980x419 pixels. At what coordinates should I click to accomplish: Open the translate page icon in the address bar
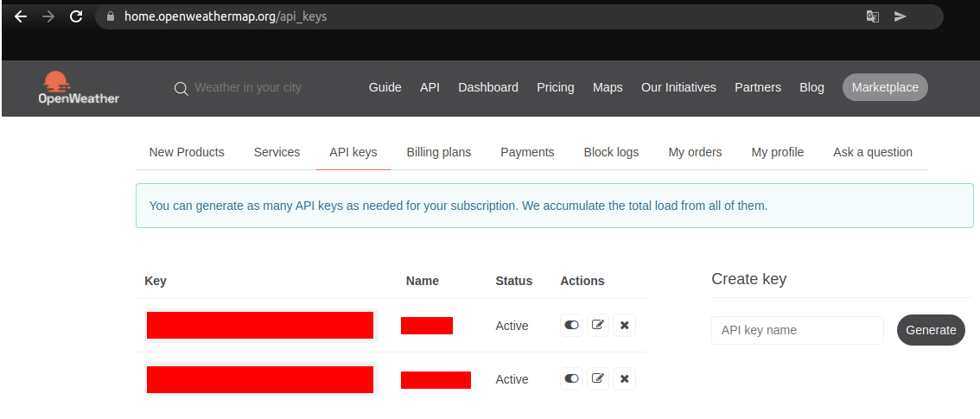coord(873,17)
